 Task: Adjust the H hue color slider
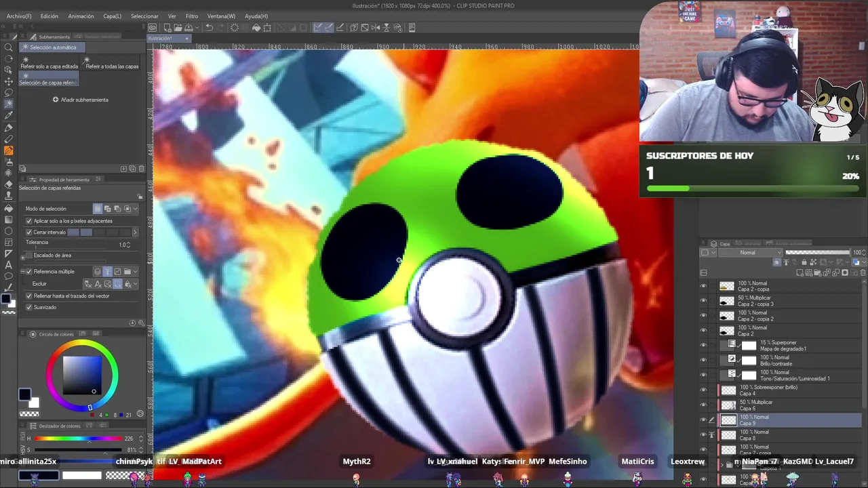click(x=79, y=439)
